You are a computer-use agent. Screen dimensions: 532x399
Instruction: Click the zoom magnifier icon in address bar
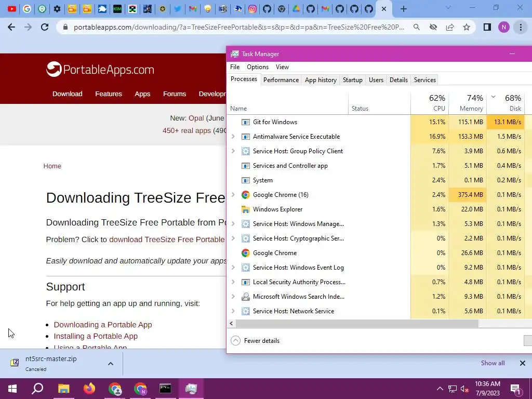pos(416,27)
